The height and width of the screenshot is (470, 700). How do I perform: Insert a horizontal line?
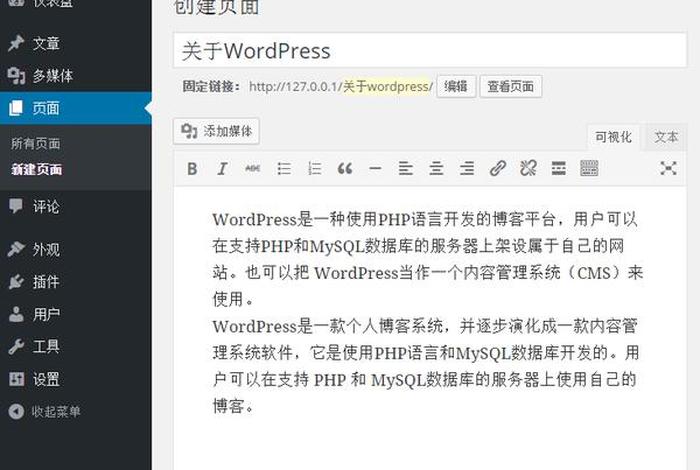pos(375,169)
